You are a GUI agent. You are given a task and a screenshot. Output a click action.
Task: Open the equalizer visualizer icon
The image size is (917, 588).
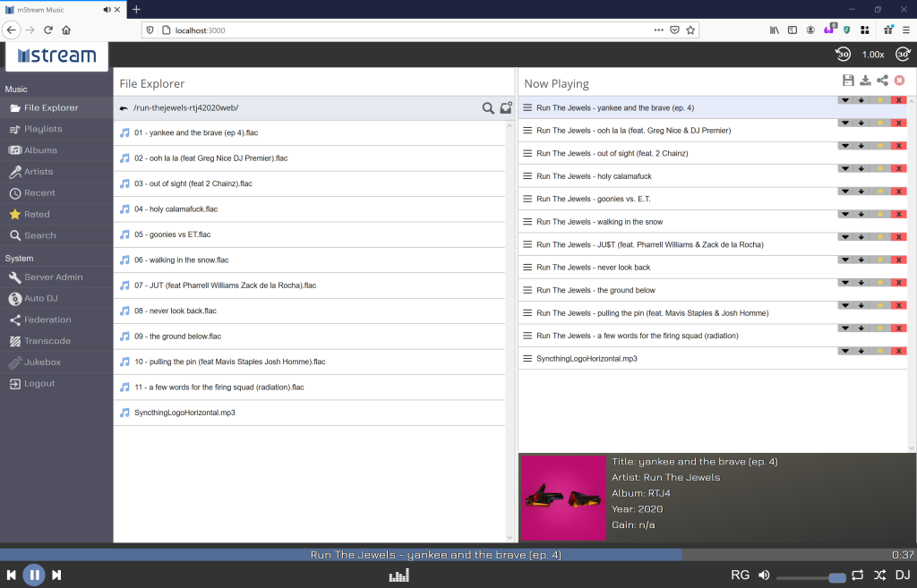(399, 575)
